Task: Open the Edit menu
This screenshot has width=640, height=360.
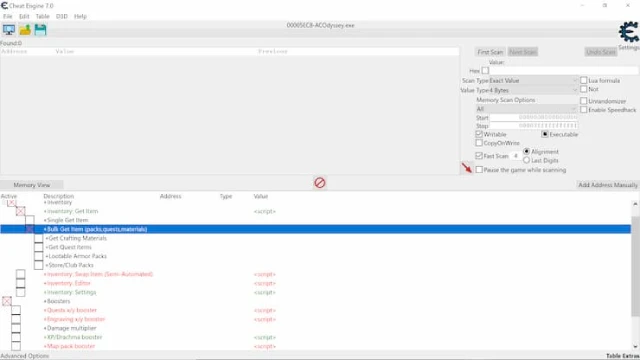Action: point(24,16)
